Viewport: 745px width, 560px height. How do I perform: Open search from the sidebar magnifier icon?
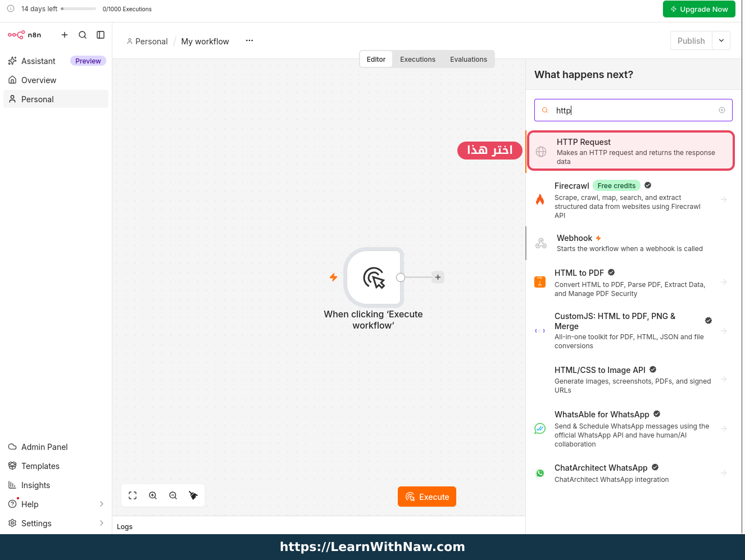[83, 35]
